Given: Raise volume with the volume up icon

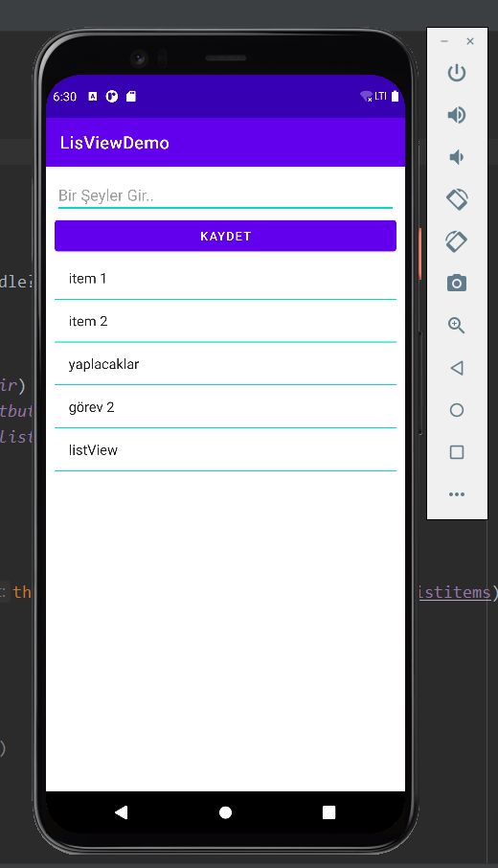Looking at the screenshot, I should (x=457, y=115).
